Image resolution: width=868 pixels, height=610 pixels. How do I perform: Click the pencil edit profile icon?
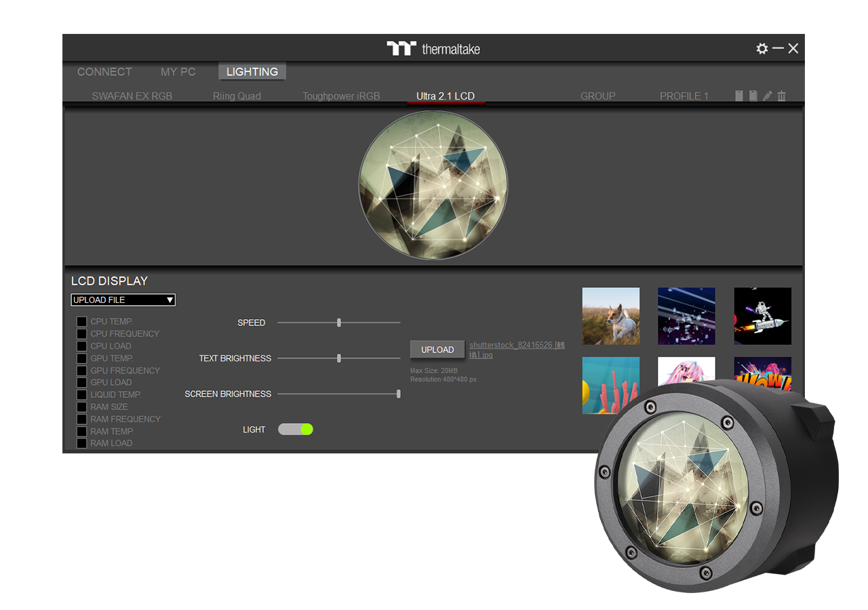pos(767,96)
